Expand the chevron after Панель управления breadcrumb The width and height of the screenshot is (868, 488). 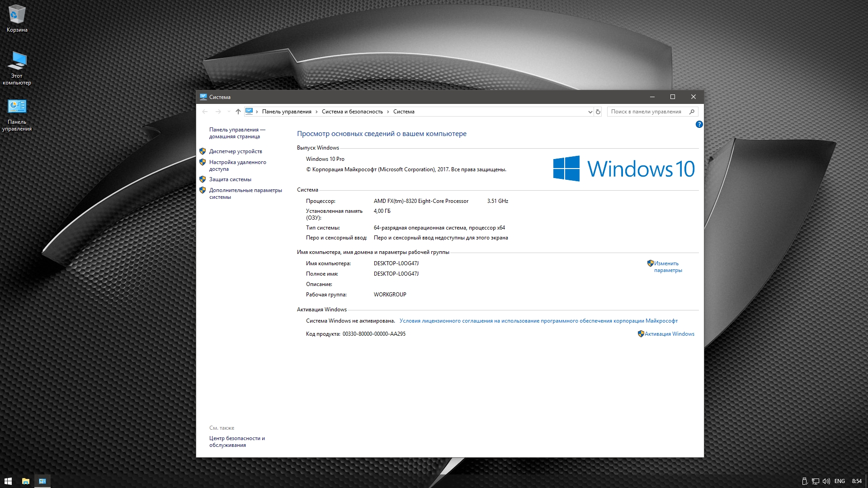[x=316, y=112]
